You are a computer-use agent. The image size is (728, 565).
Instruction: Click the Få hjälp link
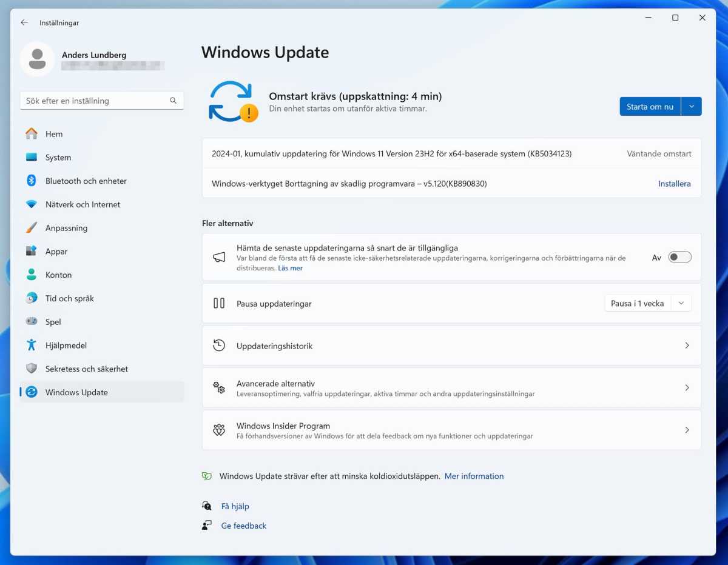pyautogui.click(x=235, y=506)
